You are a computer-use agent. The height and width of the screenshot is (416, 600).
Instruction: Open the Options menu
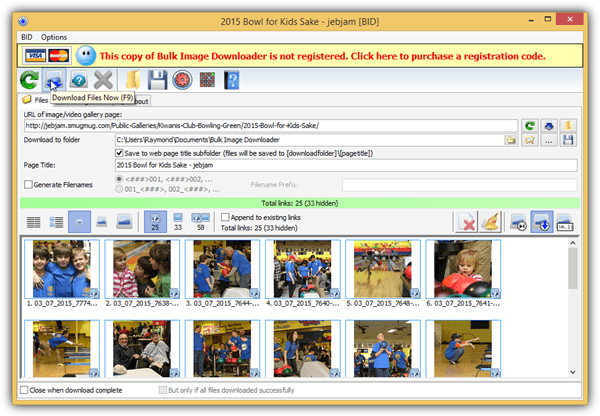[x=54, y=37]
